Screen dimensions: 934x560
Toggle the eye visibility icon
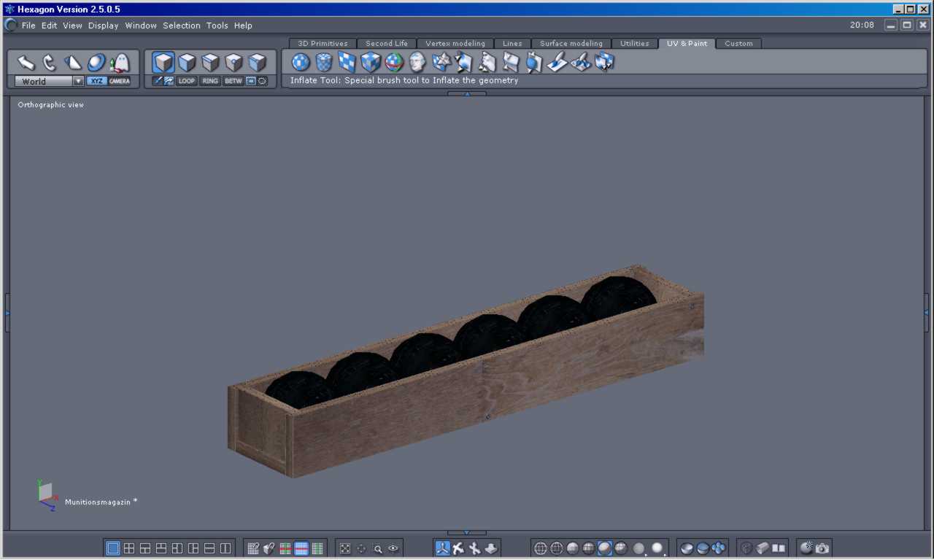[x=394, y=548]
